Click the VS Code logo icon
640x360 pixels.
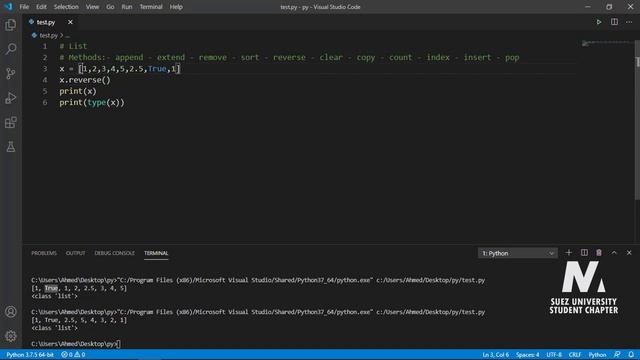tap(8, 7)
